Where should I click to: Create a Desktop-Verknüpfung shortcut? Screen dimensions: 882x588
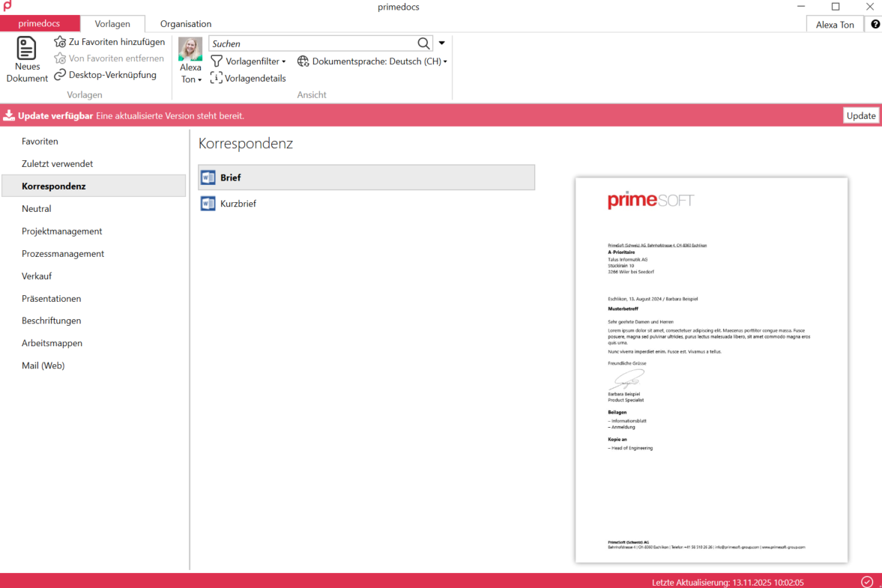(105, 75)
